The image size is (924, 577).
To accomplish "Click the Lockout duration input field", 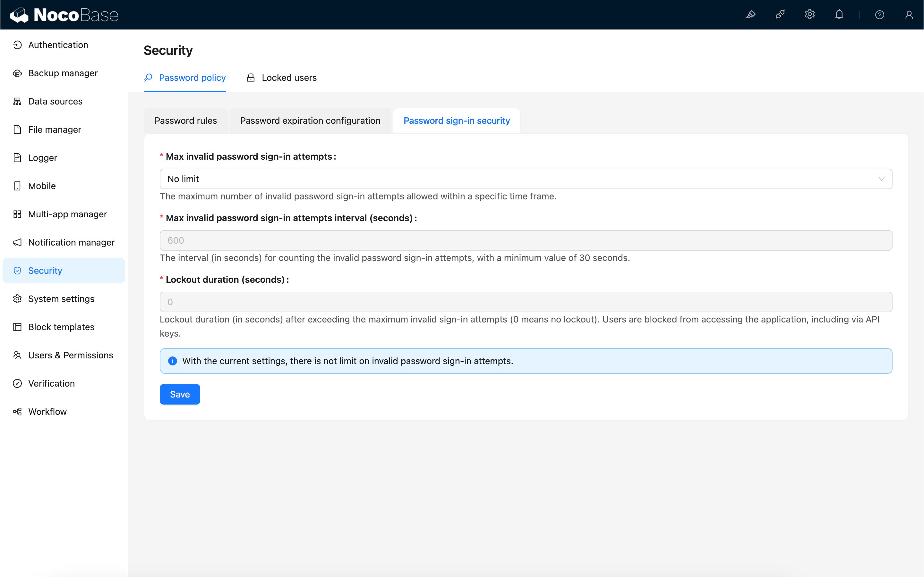I will [x=526, y=302].
